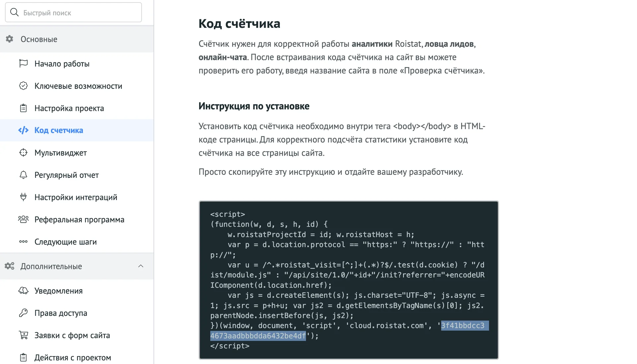Screen dimensions: 637x364
Task: Click the three dots icon for Следующие шаги
Action: click(x=23, y=242)
